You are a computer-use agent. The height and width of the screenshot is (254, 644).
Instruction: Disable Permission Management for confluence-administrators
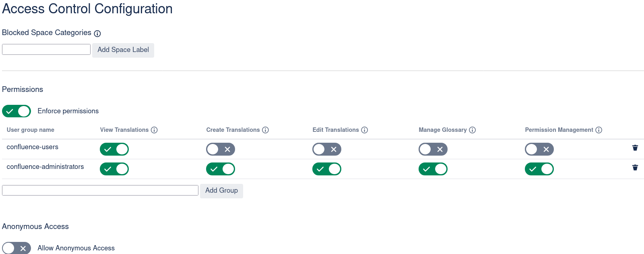tap(539, 169)
